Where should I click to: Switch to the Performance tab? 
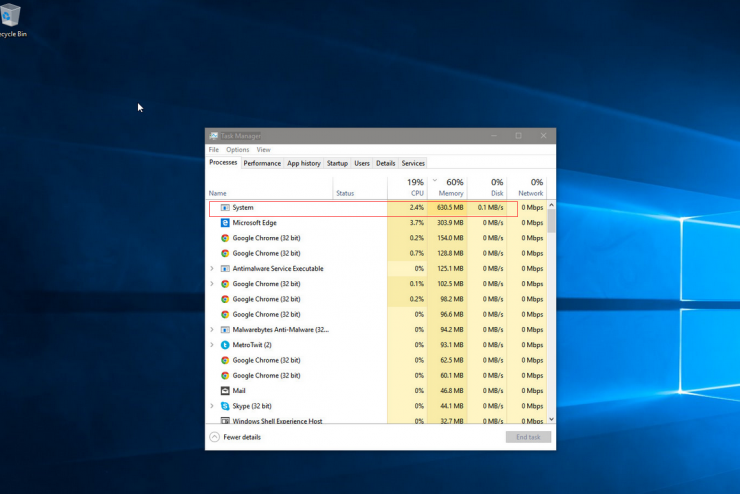tap(262, 163)
